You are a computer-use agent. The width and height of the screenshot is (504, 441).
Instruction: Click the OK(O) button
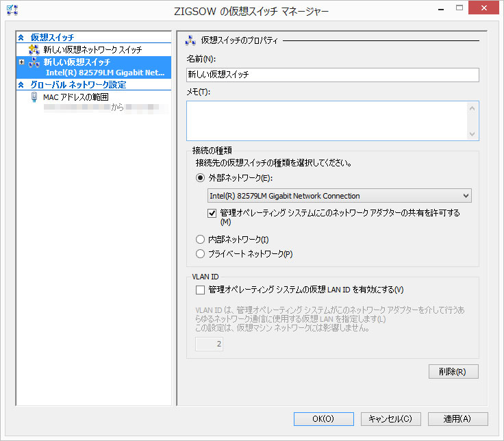tap(324, 419)
